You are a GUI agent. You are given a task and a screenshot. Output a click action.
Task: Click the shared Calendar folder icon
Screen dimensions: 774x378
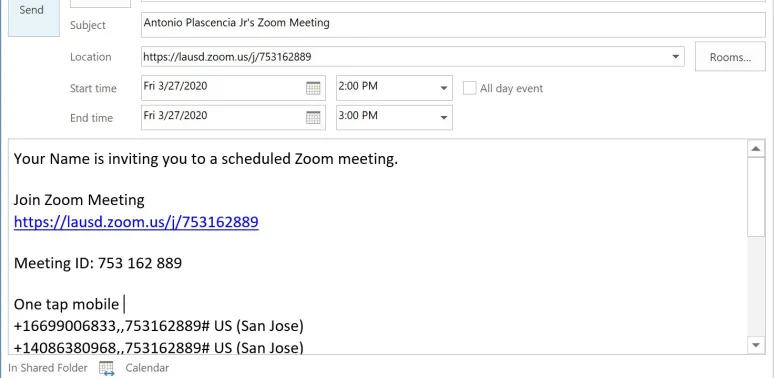click(x=106, y=368)
